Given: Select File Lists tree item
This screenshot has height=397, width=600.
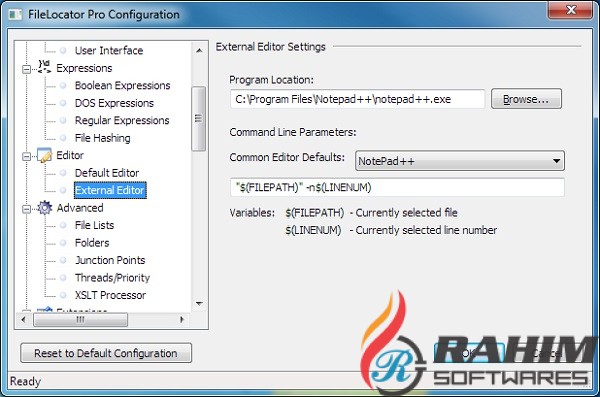Looking at the screenshot, I should 94,225.
